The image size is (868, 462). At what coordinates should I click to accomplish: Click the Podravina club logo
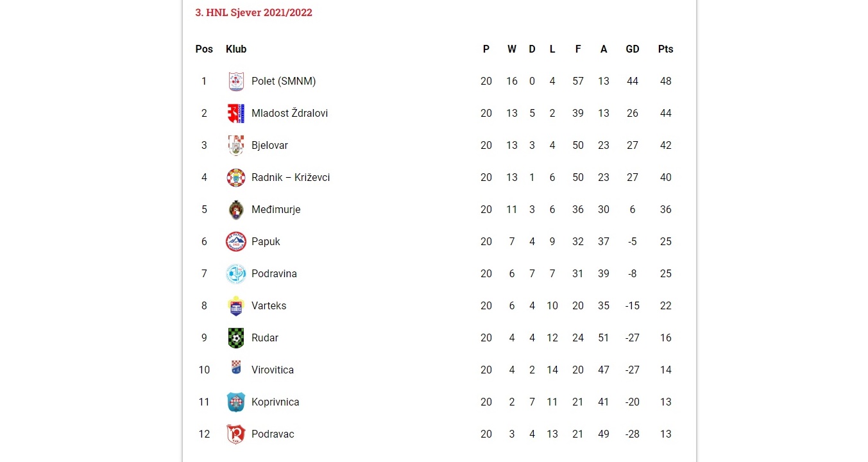[x=236, y=274]
